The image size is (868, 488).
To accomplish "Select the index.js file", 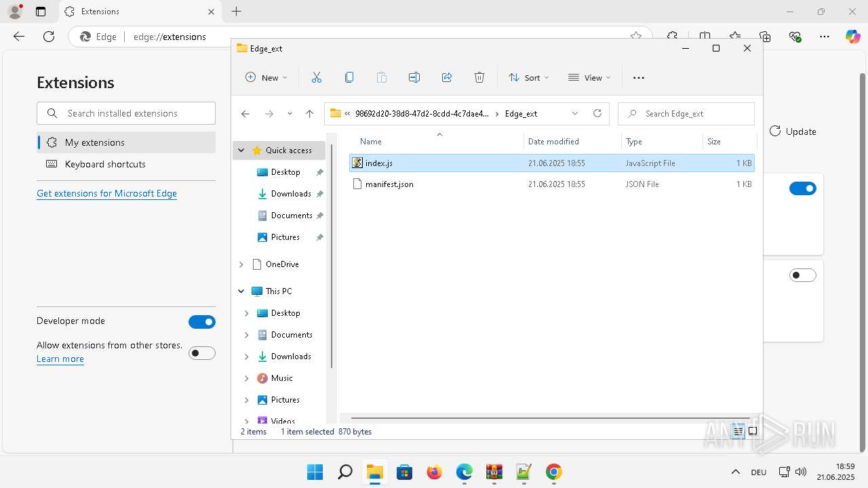I will [552, 163].
